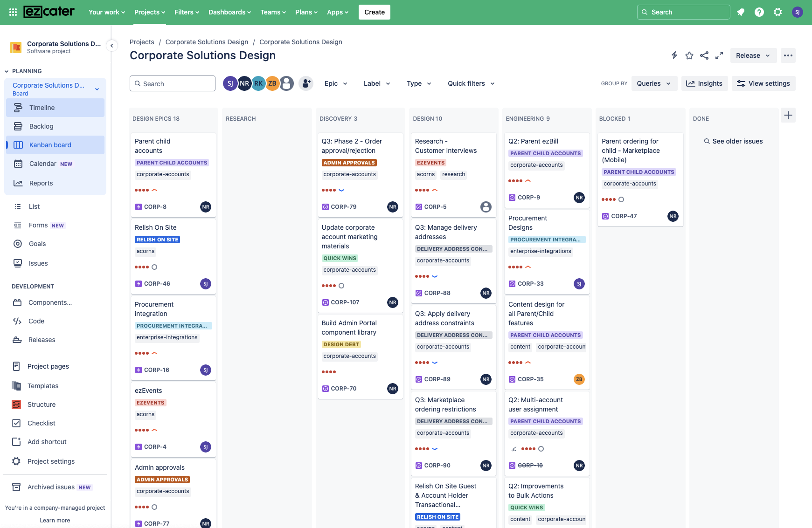Click the Archived issues box icon
The height and width of the screenshot is (528, 812).
pos(16,487)
